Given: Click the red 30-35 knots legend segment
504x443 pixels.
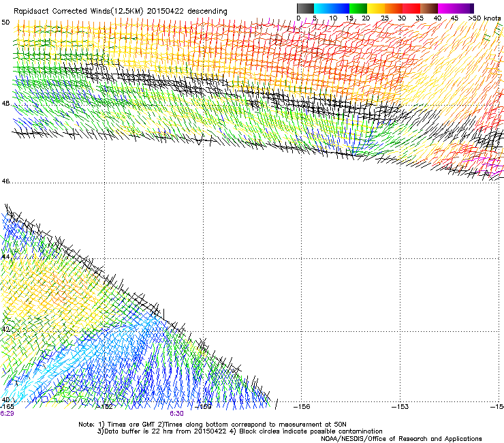Looking at the screenshot, I should click(411, 8).
